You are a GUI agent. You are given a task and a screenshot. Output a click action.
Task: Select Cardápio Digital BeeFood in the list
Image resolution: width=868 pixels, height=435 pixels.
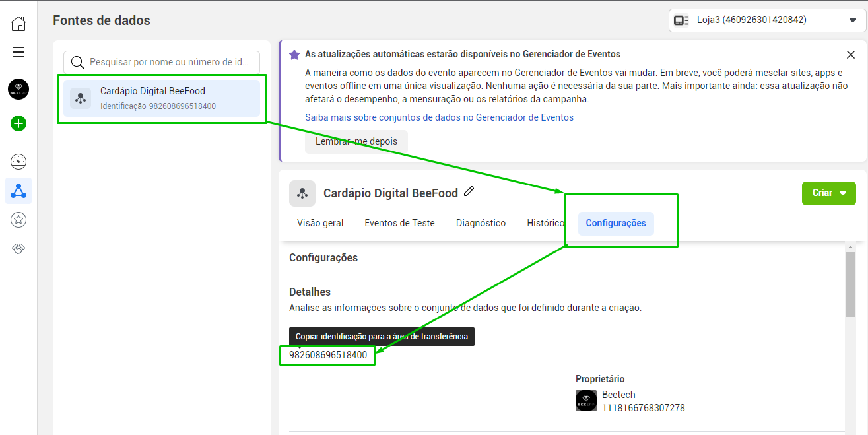click(x=162, y=98)
